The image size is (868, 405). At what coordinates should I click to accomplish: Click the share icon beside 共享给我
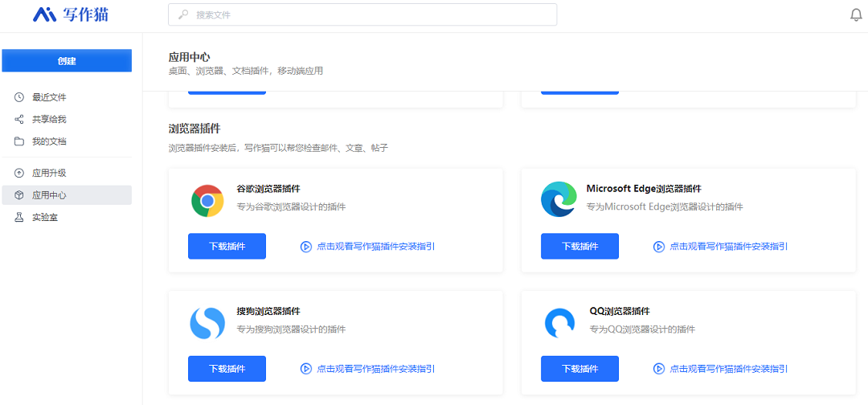pyautogui.click(x=19, y=120)
